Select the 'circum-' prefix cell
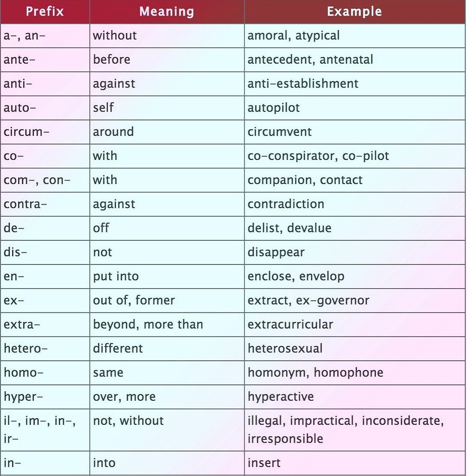Image resolution: width=467 pixels, height=476 pixels. tap(26, 132)
